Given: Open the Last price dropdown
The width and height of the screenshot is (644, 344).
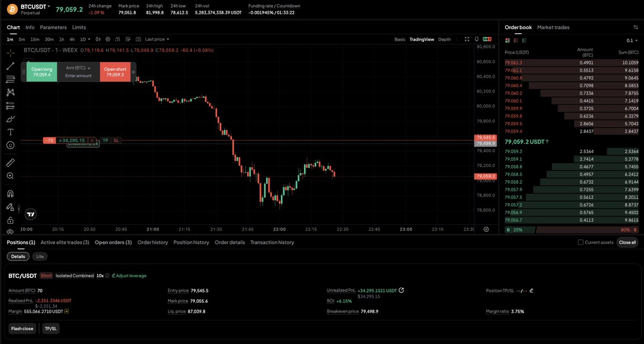Looking at the screenshot, I should pos(157,39).
